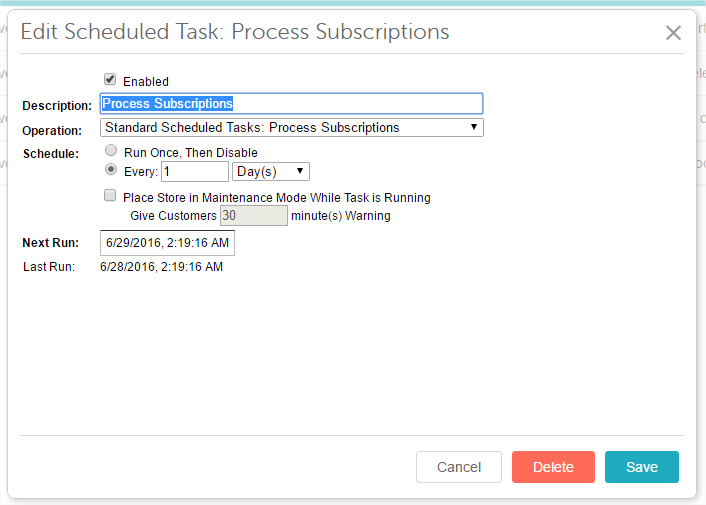The image size is (706, 505).
Task: Click the Operation label
Action: coord(52,131)
